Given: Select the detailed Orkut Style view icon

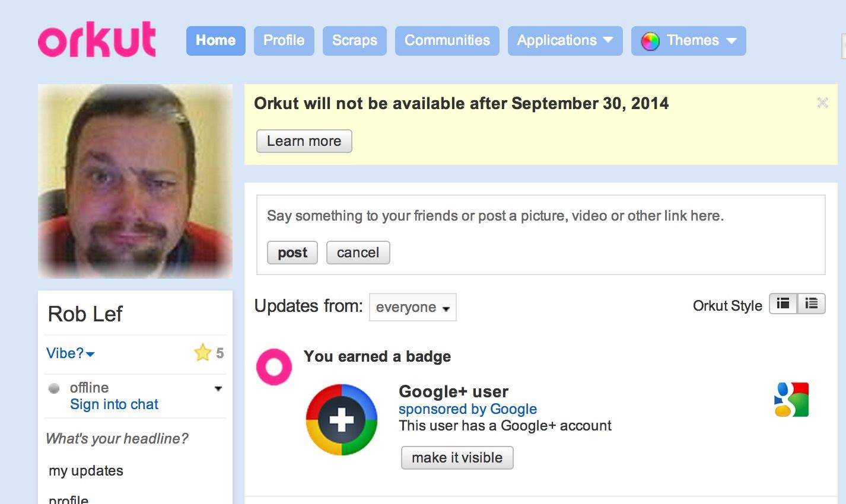Looking at the screenshot, I should pyautogui.click(x=783, y=304).
